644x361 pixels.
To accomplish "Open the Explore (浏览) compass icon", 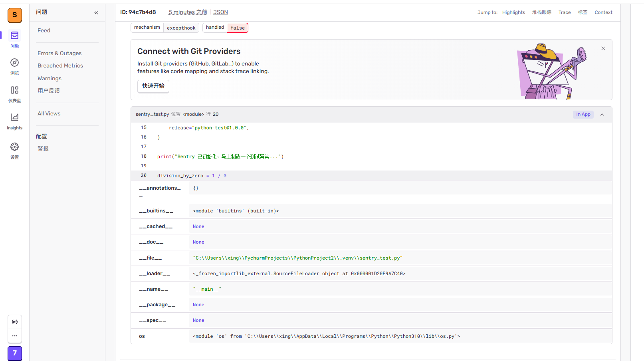I will [x=14, y=63].
